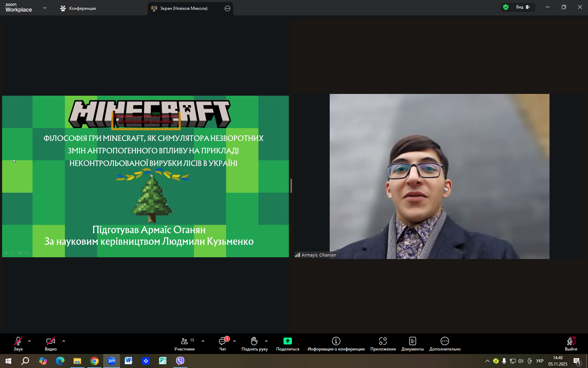Expand the arrow beside Участники

tap(203, 341)
